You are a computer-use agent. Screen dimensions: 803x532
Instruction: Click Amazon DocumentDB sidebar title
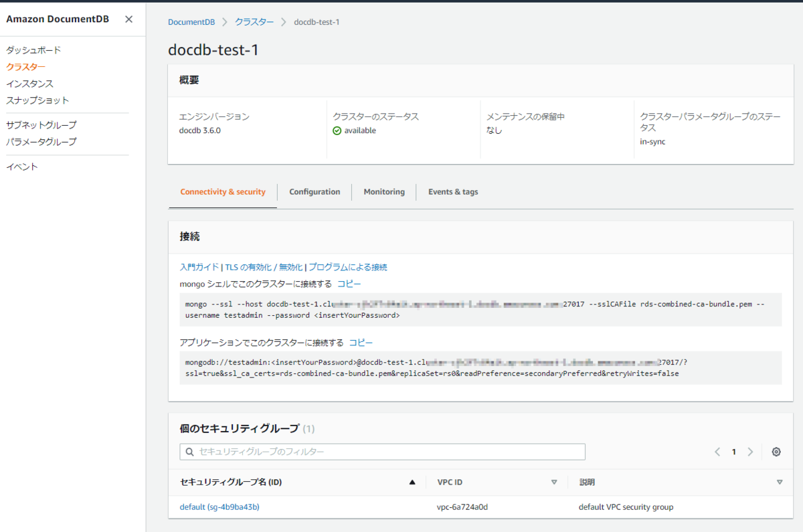point(58,19)
